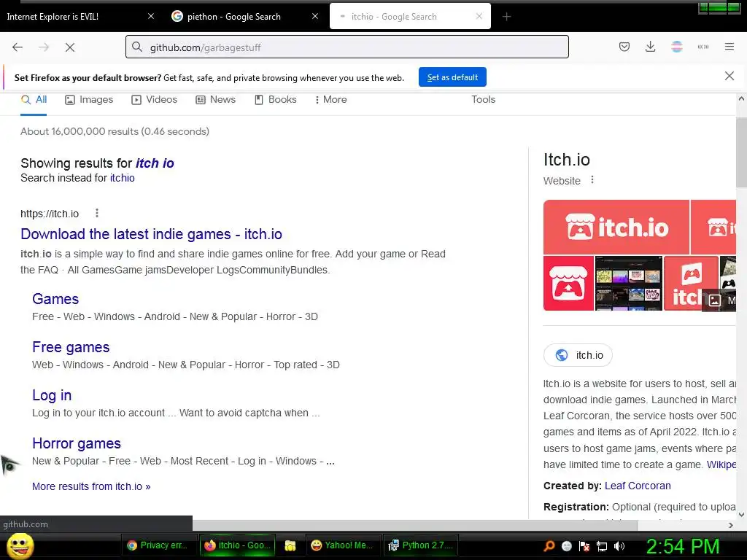Click the forward navigation arrow
This screenshot has height=560, width=747.
click(x=44, y=47)
